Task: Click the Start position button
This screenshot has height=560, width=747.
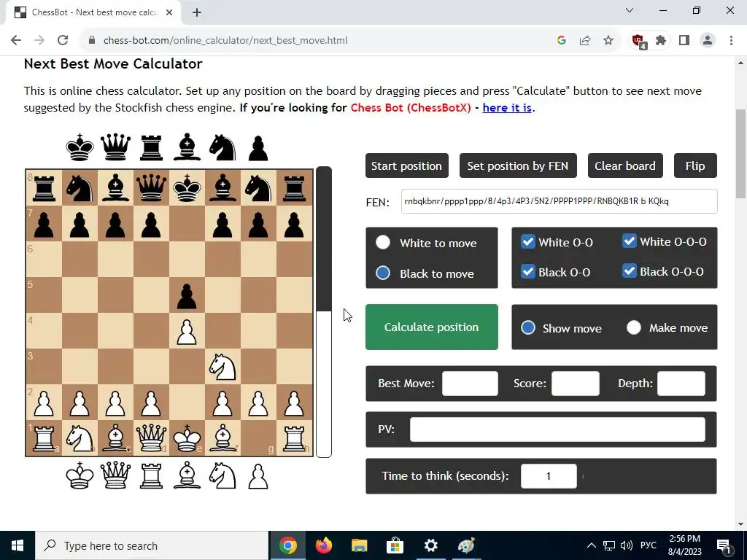Action: pyautogui.click(x=407, y=166)
